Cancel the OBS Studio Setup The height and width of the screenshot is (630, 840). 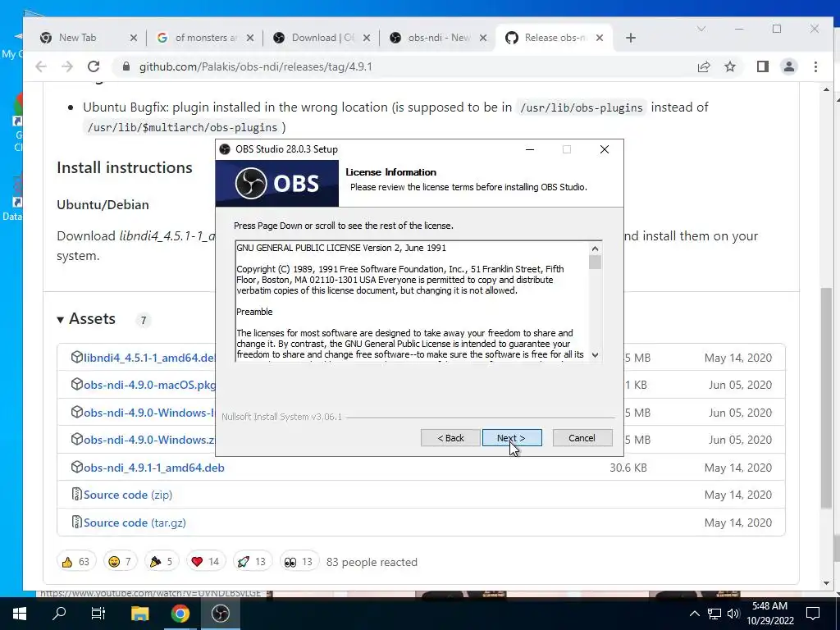click(x=582, y=438)
